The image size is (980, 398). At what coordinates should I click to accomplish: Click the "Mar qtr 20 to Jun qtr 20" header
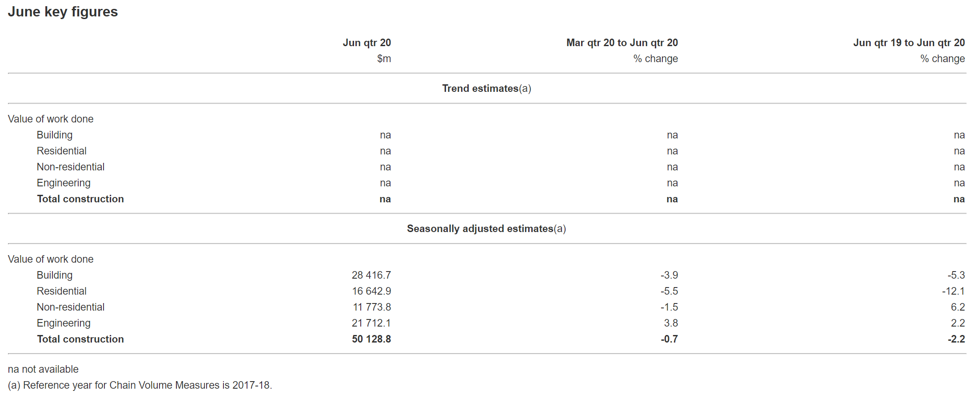pyautogui.click(x=621, y=43)
